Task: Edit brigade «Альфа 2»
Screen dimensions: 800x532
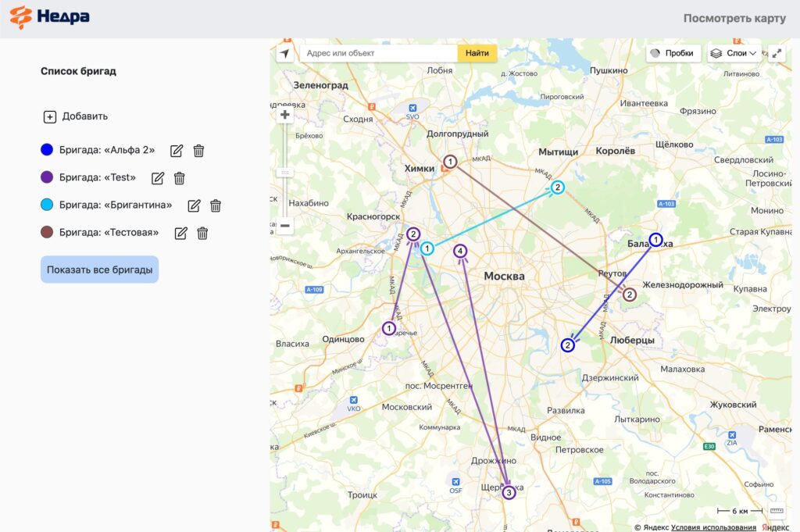Action: click(x=177, y=151)
